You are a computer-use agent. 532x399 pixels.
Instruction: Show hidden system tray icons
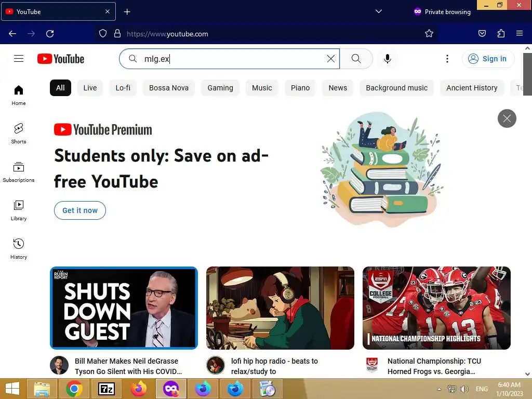(x=439, y=389)
